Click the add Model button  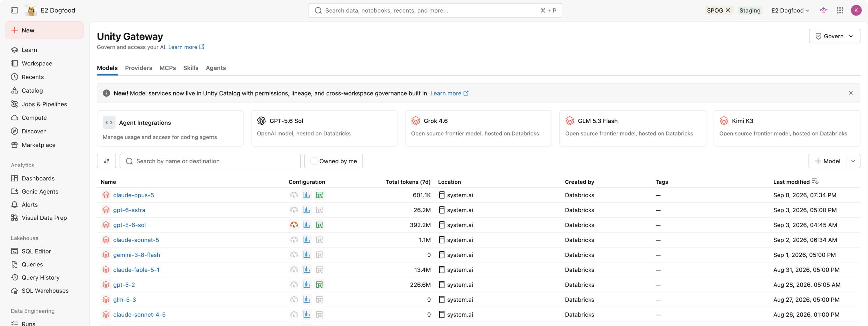tap(827, 161)
